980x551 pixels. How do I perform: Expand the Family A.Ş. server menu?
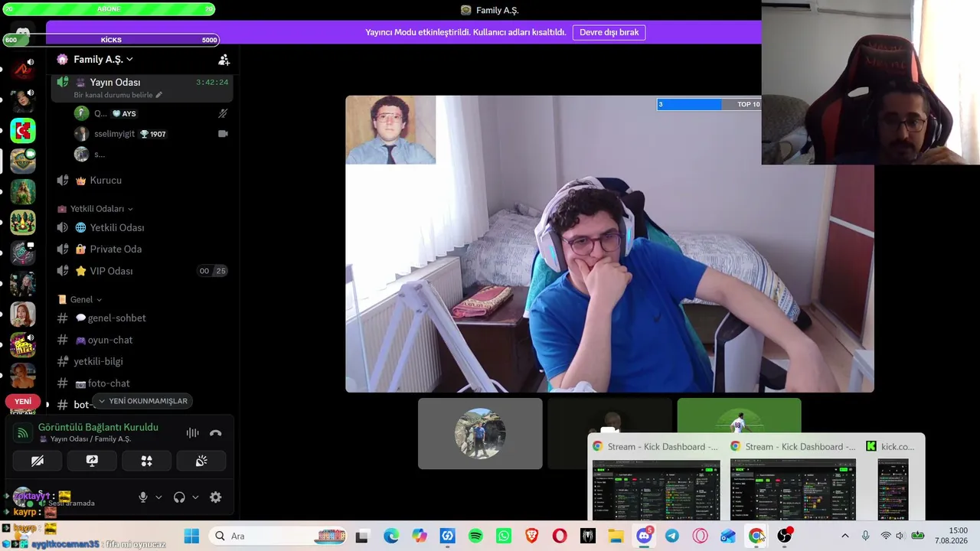(103, 60)
